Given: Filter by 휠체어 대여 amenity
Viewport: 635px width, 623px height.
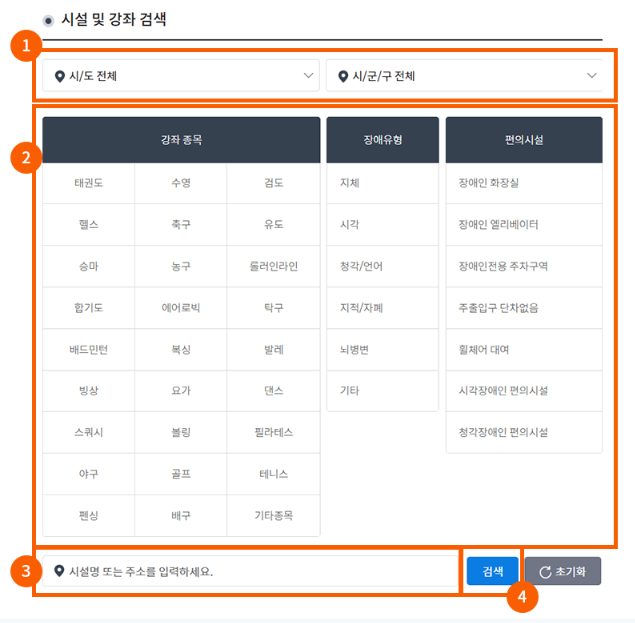Looking at the screenshot, I should pyautogui.click(x=524, y=350).
